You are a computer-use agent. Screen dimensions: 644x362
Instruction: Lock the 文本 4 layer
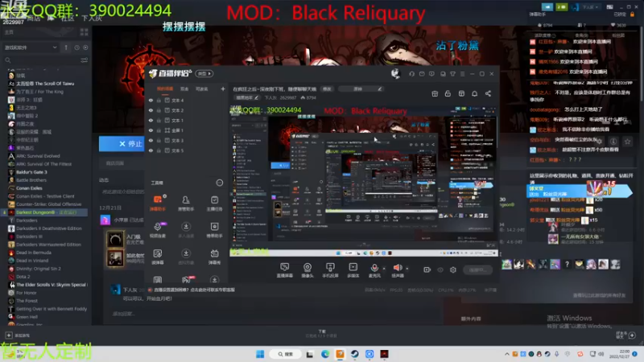159,100
